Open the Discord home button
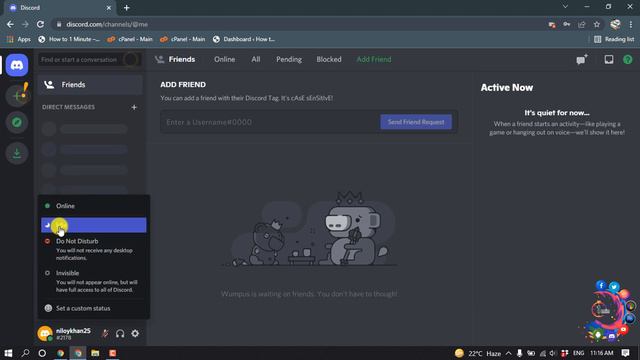The width and height of the screenshot is (640, 360). pyautogui.click(x=17, y=65)
